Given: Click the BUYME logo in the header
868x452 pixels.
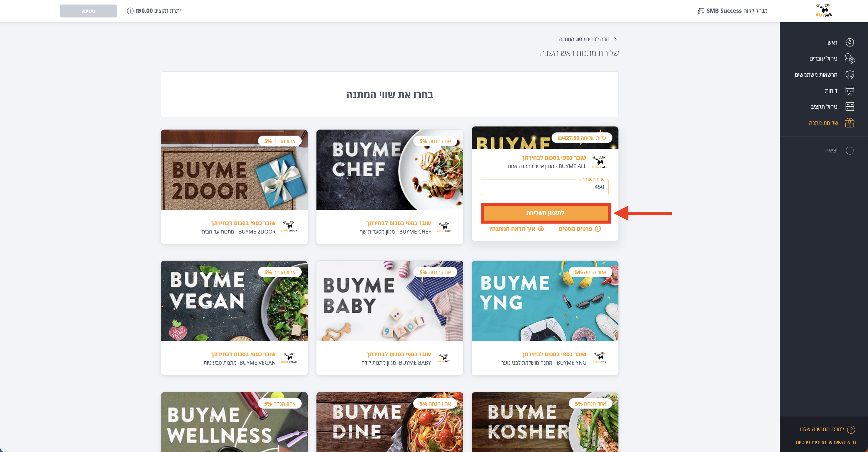Looking at the screenshot, I should (824, 11).
